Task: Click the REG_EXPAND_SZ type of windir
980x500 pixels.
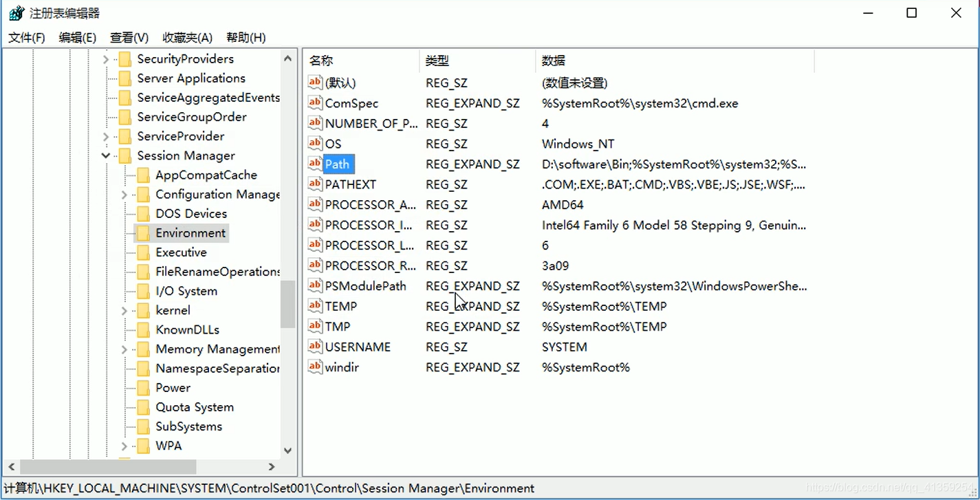Action: click(x=472, y=367)
